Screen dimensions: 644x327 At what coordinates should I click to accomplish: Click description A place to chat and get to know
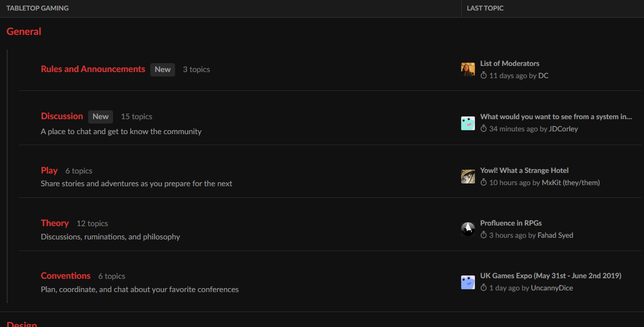pyautogui.click(x=121, y=131)
